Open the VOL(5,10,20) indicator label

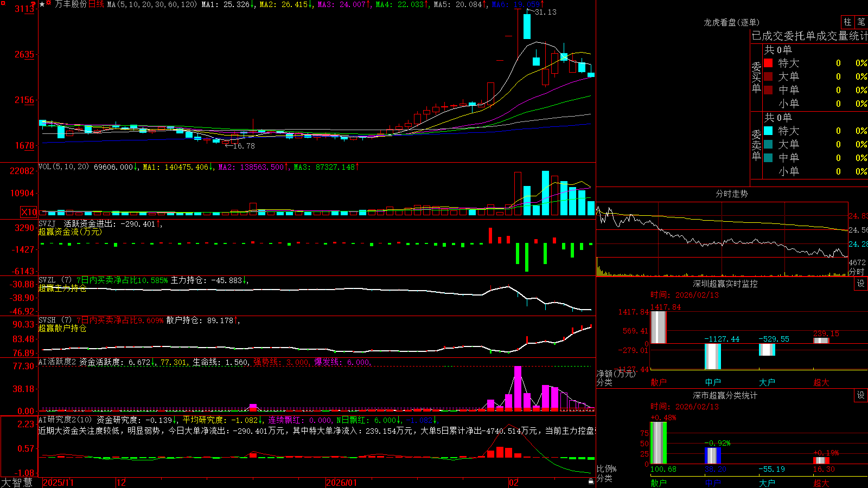click(x=63, y=167)
